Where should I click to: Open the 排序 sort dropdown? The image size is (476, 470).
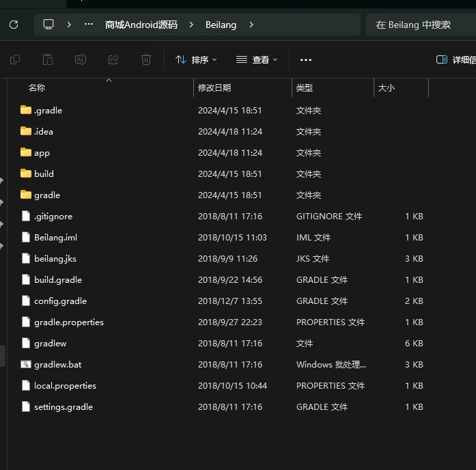pyautogui.click(x=196, y=60)
